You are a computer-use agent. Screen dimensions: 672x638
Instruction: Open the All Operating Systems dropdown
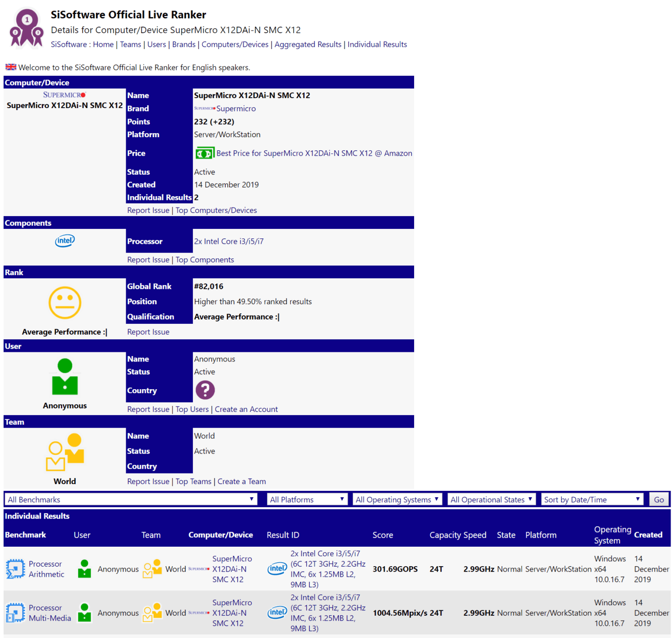(x=397, y=500)
